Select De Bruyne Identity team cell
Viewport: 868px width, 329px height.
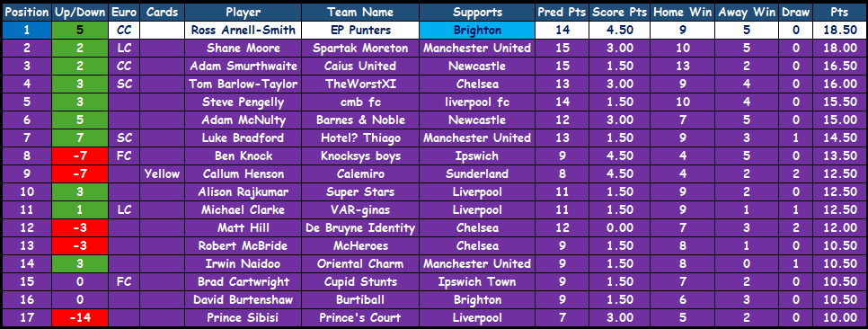pyautogui.click(x=360, y=227)
